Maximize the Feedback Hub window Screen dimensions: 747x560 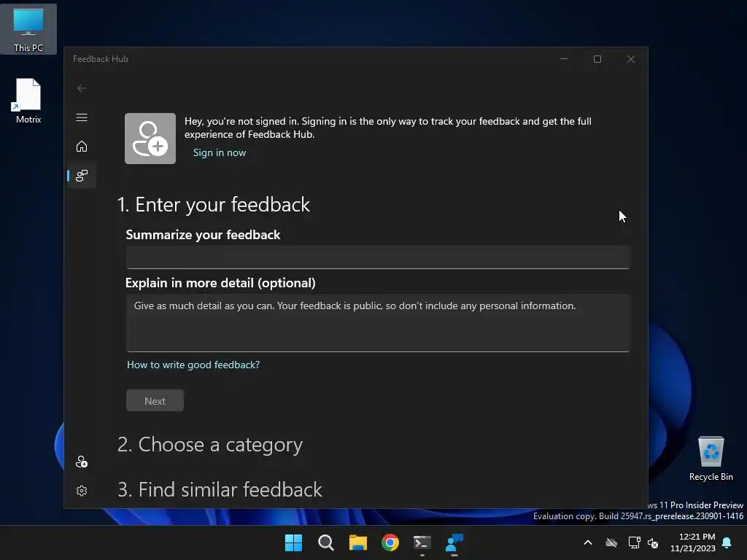pyautogui.click(x=597, y=59)
